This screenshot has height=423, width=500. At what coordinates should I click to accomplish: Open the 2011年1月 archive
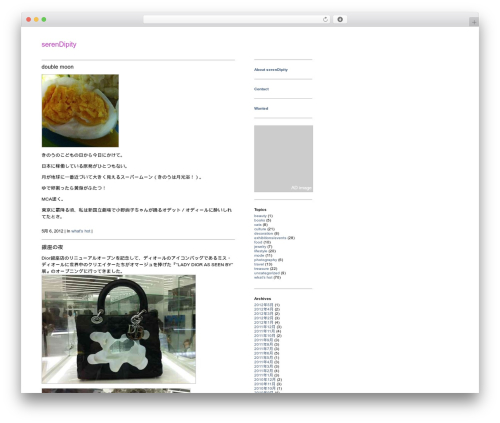click(263, 375)
